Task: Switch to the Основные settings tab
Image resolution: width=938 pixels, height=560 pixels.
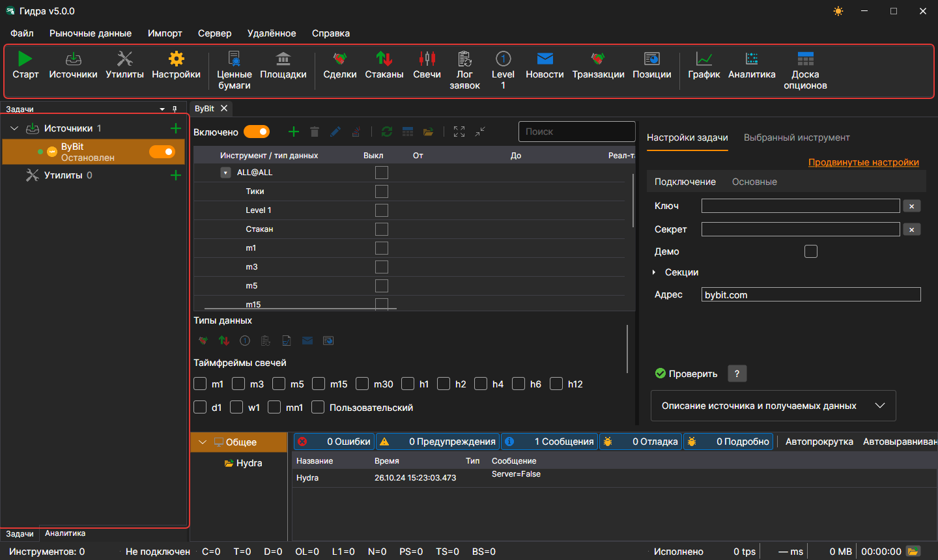Action: click(754, 182)
